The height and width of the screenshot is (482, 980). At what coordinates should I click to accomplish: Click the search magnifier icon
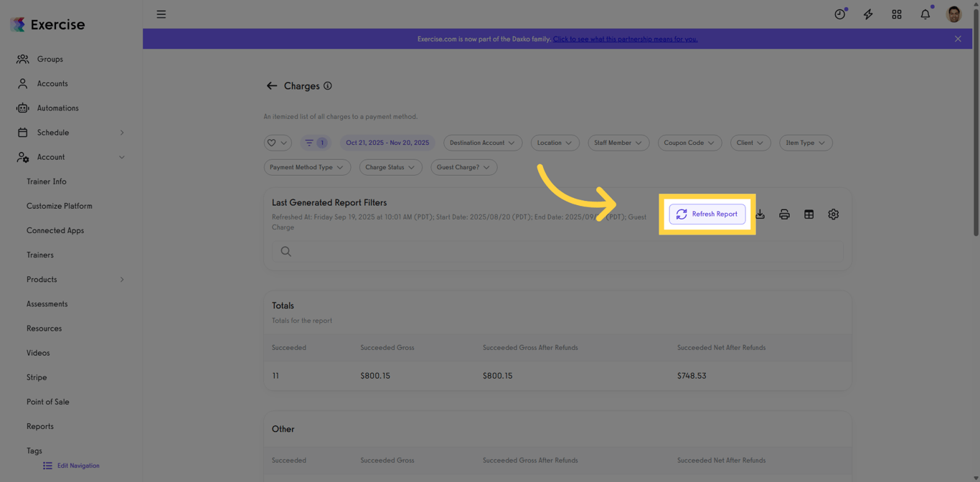286,252
